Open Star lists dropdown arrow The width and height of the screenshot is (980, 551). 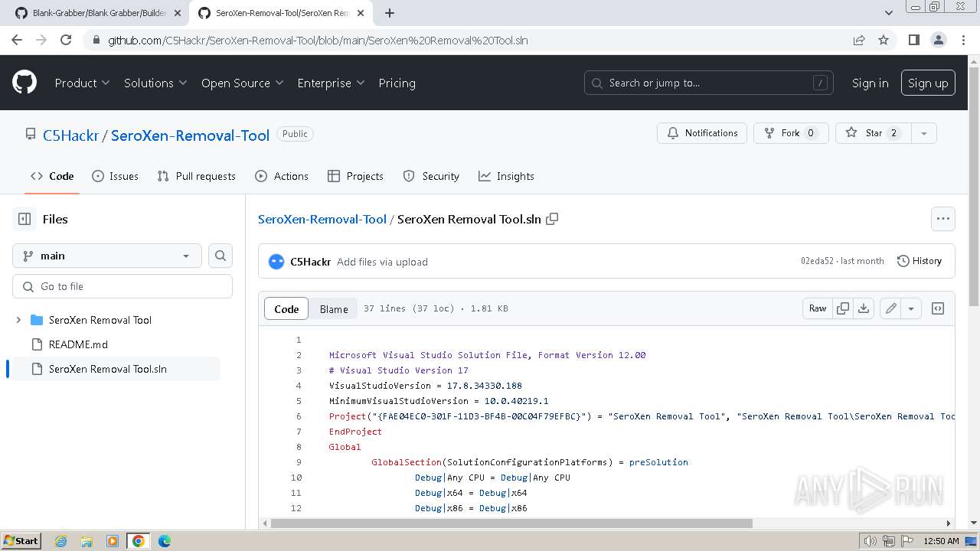[924, 133]
